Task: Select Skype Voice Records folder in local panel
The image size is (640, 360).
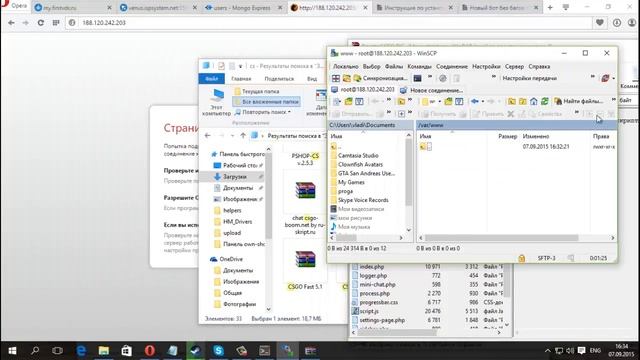Action: point(359,200)
